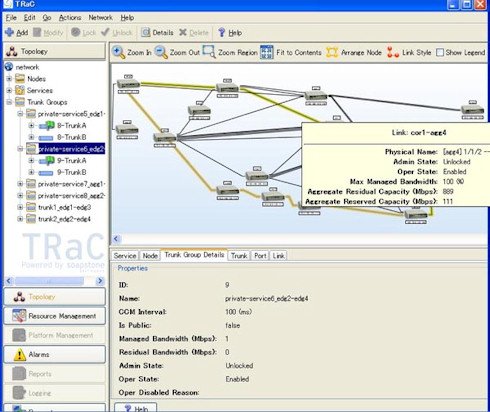Open the Network menu

(100, 18)
